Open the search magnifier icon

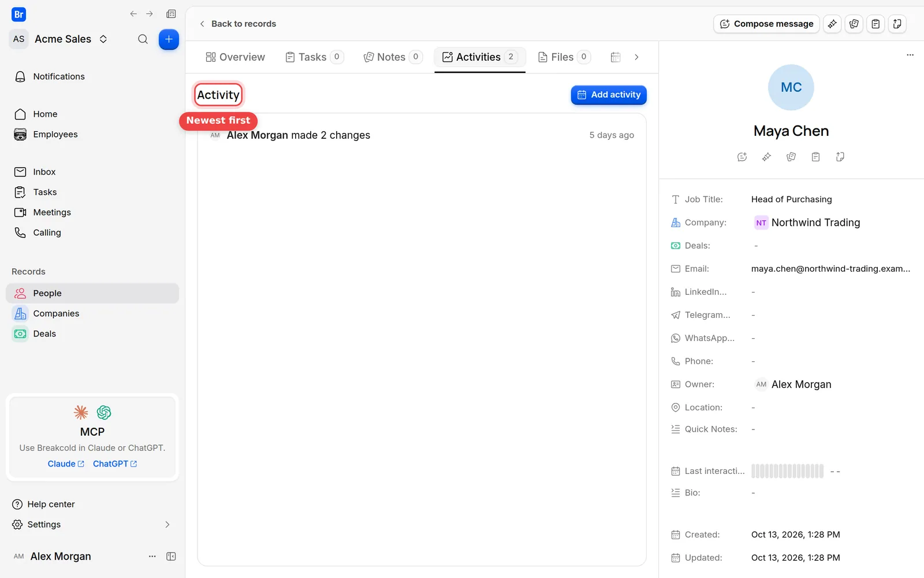pyautogui.click(x=143, y=39)
